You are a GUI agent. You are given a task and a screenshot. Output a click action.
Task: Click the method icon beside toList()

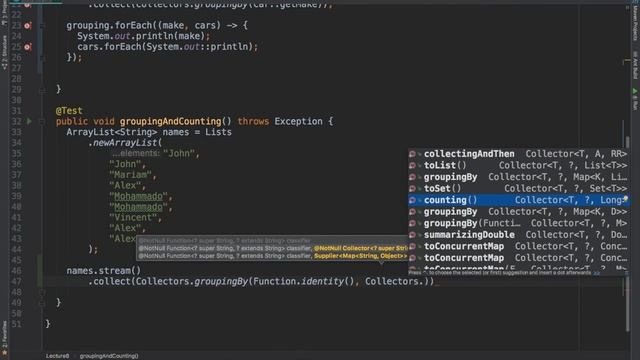coord(412,165)
